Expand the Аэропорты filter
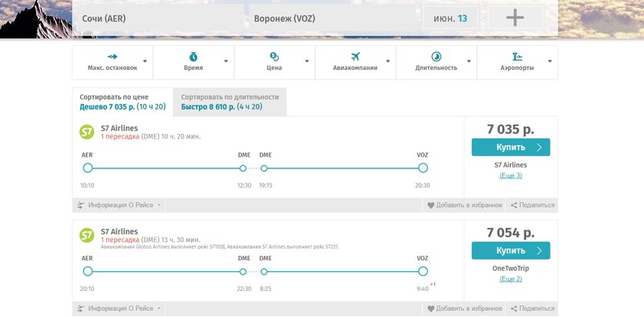This screenshot has height=317, width=644. coord(518,62)
